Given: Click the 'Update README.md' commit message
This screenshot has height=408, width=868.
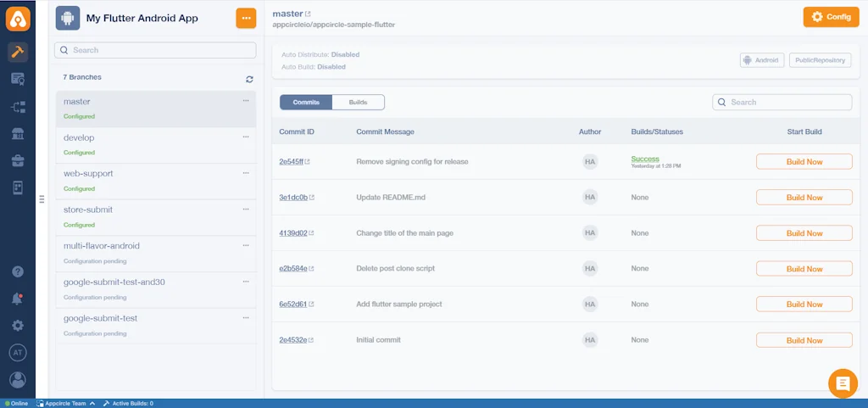Looking at the screenshot, I should coord(390,197).
